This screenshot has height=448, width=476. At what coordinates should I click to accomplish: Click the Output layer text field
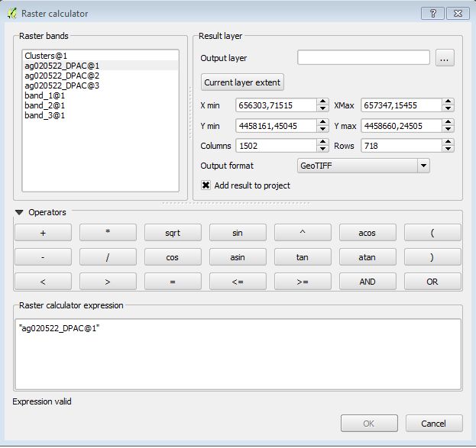point(364,58)
